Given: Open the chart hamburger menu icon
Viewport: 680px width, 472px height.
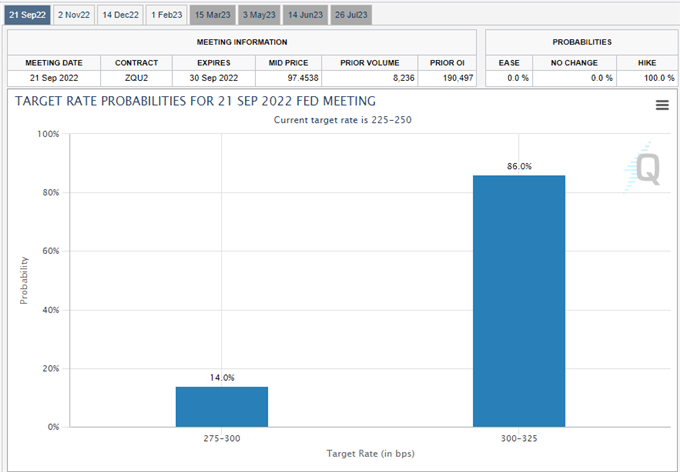Looking at the screenshot, I should pyautogui.click(x=662, y=105).
